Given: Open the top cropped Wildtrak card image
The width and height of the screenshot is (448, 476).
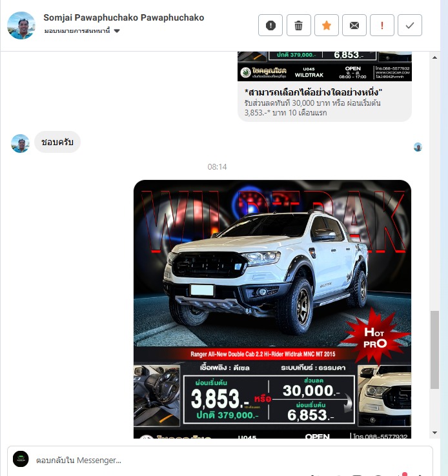Looking at the screenshot, I should coord(325,66).
